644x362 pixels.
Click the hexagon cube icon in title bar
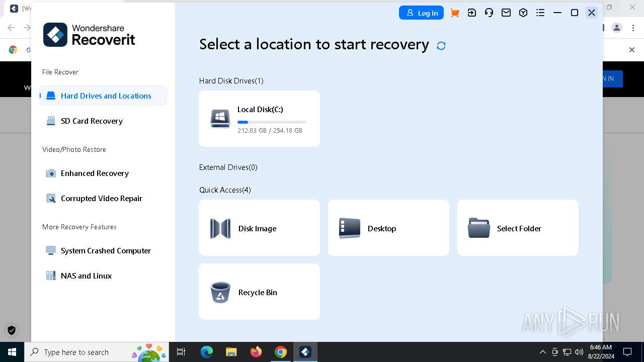[x=523, y=13]
